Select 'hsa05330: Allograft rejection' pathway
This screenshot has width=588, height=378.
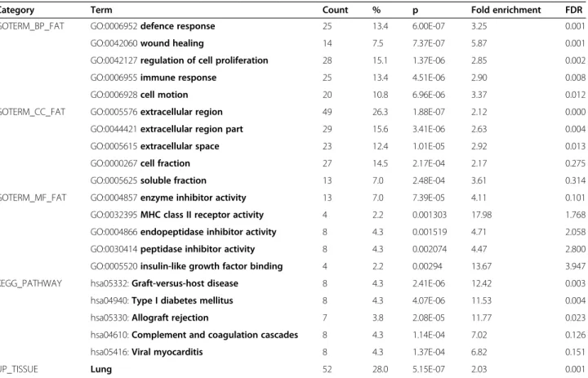click(x=149, y=318)
